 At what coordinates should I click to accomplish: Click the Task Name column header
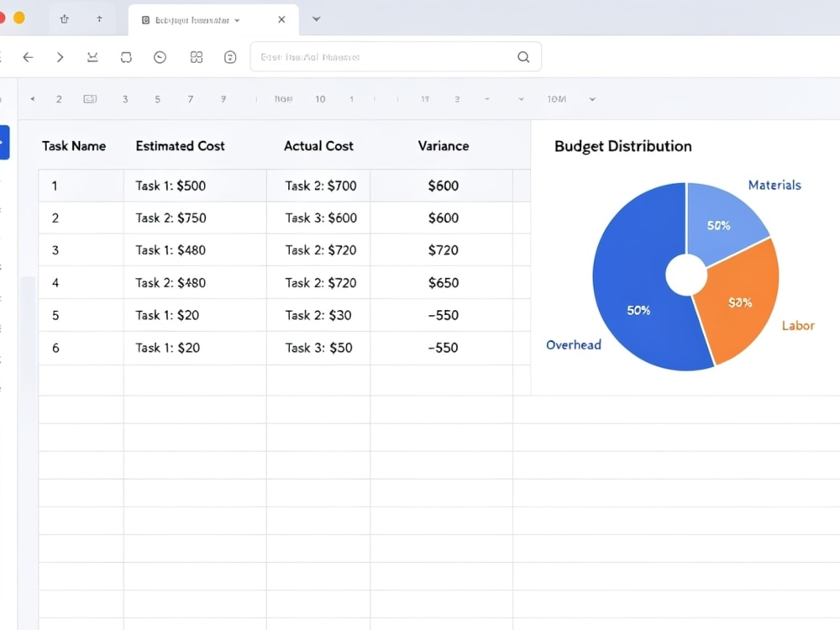74,145
